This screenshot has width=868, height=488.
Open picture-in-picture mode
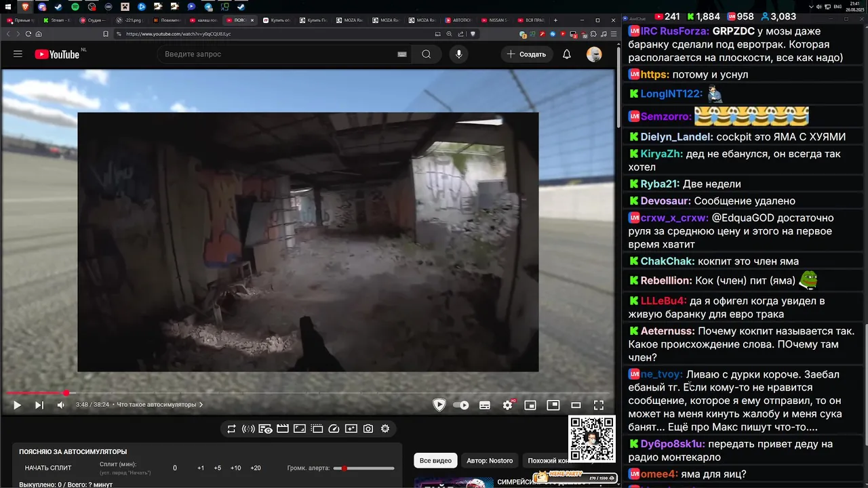[x=553, y=405]
